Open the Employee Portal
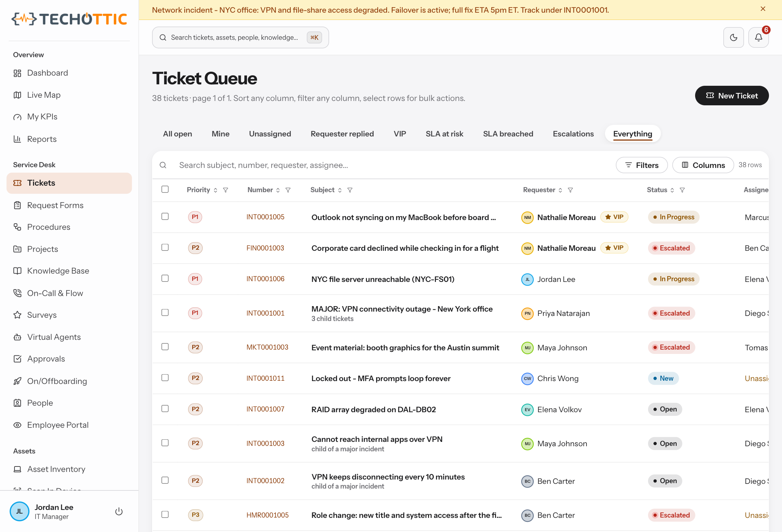The height and width of the screenshot is (532, 782). click(x=69, y=425)
